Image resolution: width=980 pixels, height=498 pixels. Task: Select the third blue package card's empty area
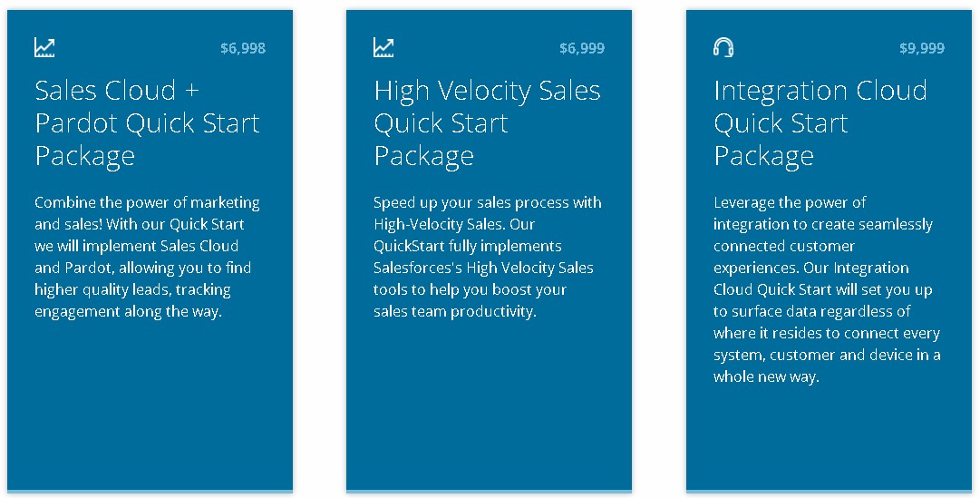tap(829, 438)
